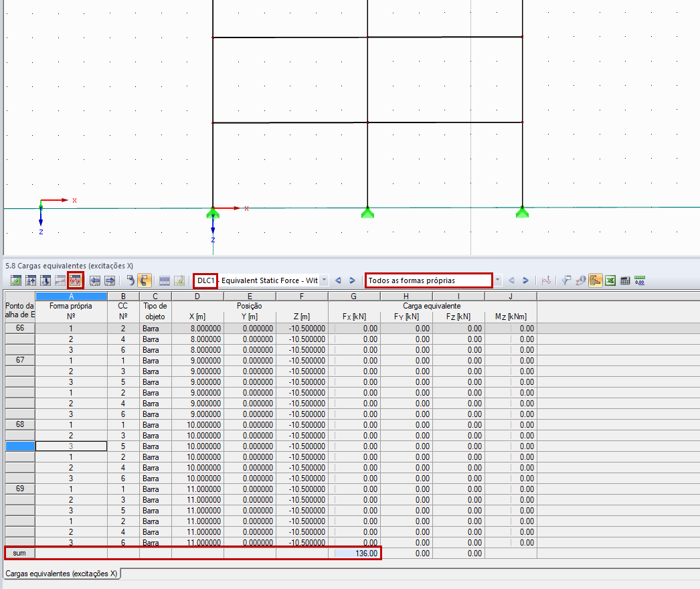Toggle the highlighted bar chart display icon

click(x=596, y=280)
